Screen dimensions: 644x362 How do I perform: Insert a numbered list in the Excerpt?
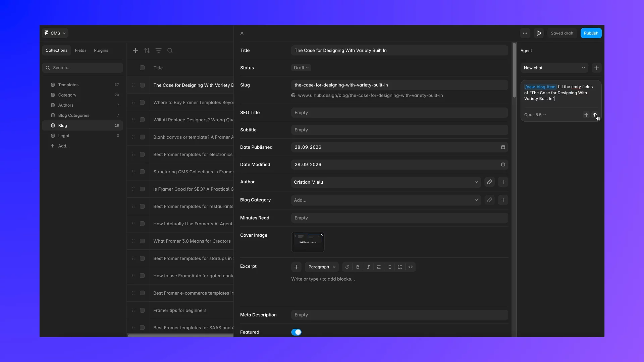(x=400, y=267)
